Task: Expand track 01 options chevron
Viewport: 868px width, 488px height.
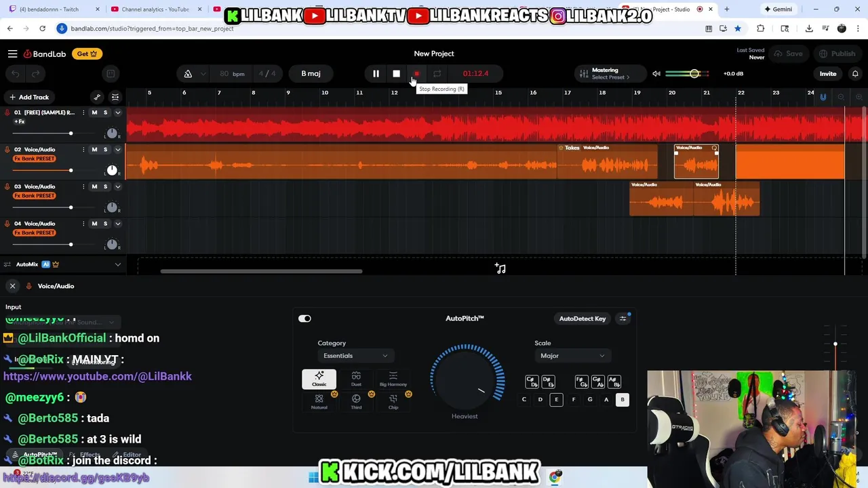Action: pyautogui.click(x=117, y=113)
